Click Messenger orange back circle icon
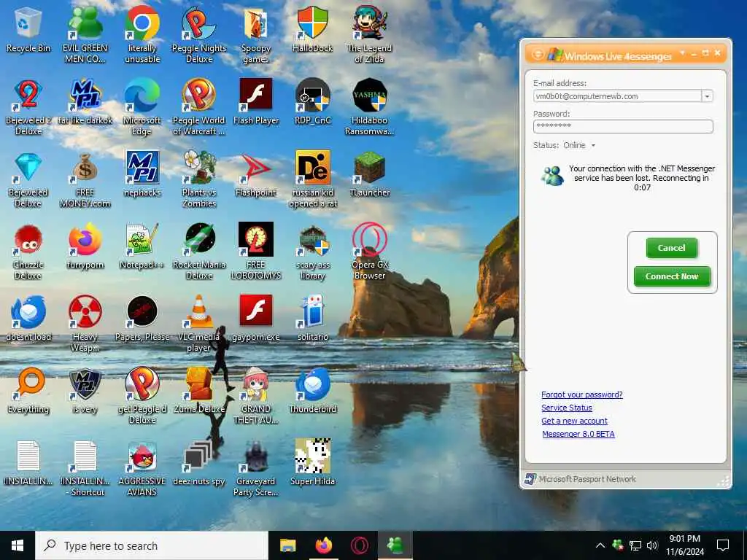 538,55
